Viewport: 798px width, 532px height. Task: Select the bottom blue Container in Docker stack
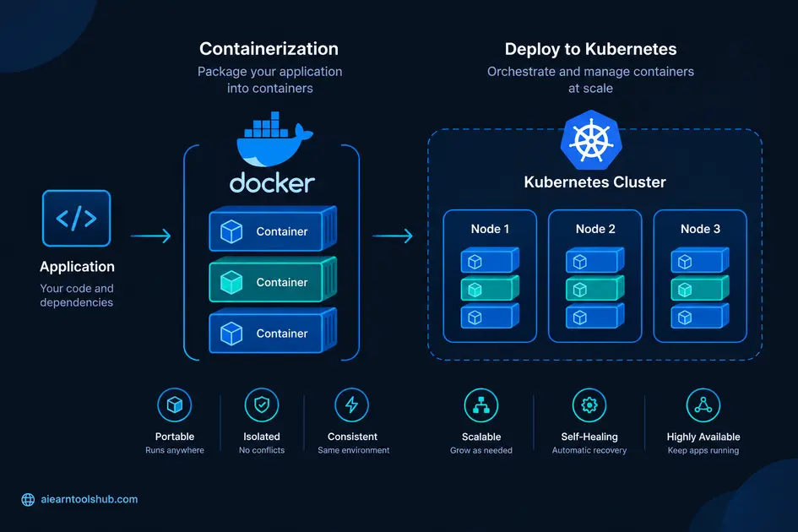click(273, 330)
